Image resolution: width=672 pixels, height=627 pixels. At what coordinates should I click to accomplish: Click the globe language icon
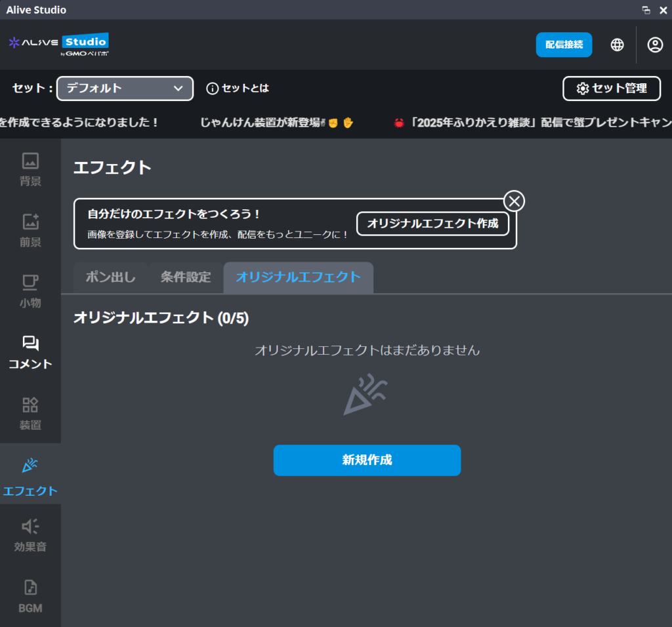pyautogui.click(x=617, y=45)
